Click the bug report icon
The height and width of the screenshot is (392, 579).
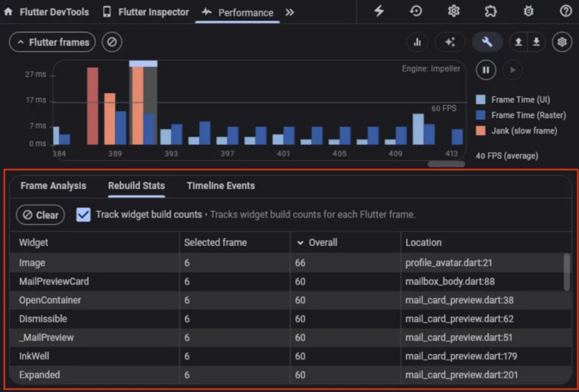[x=528, y=12]
